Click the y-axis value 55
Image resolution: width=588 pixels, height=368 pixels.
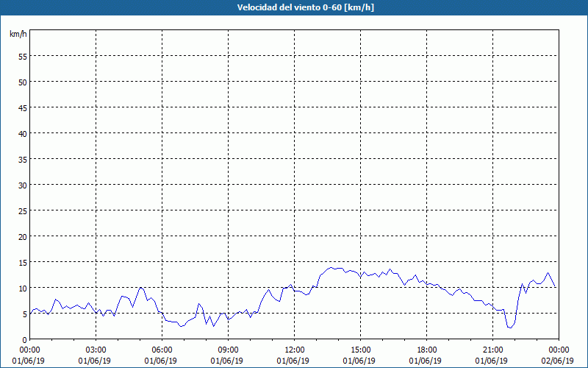click(23, 57)
